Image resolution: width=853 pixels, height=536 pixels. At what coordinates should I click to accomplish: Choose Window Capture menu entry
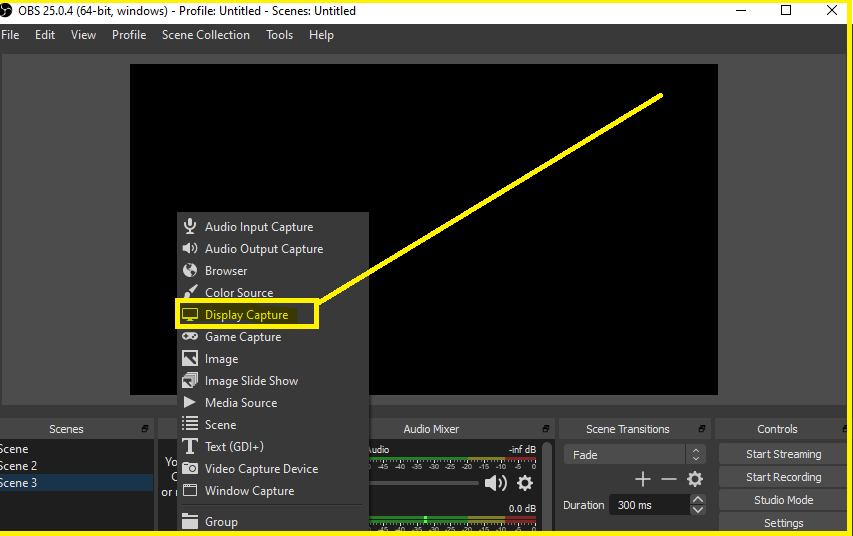pos(273,491)
